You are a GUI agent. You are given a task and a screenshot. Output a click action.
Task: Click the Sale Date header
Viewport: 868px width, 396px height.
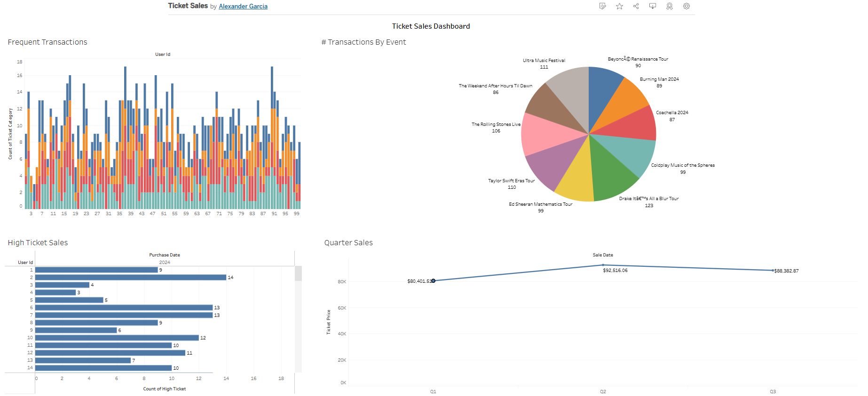(x=603, y=255)
